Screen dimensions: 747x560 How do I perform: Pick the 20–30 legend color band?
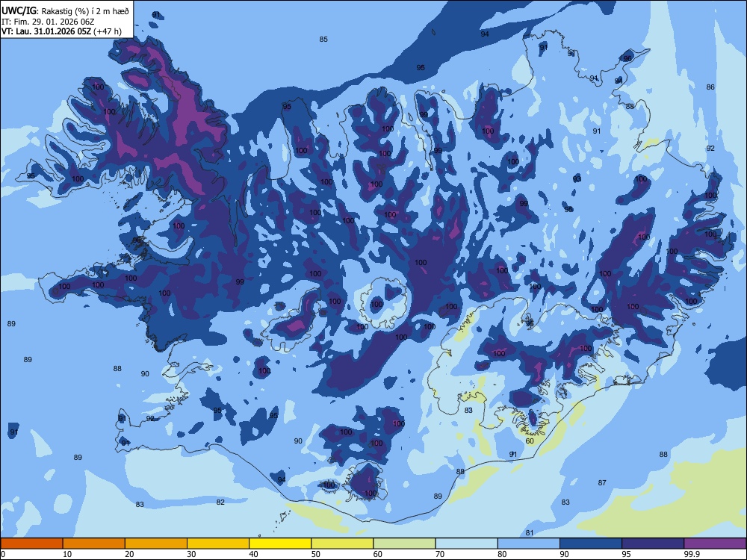click(x=156, y=544)
